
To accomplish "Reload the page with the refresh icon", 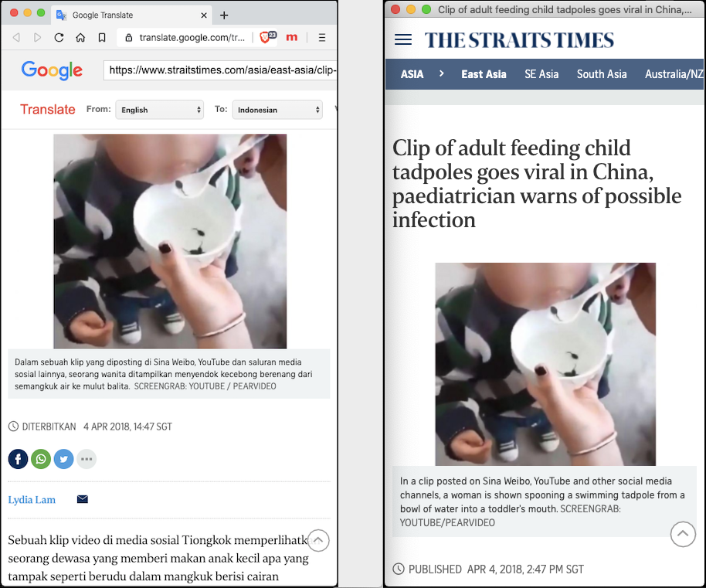I will pos(59,37).
